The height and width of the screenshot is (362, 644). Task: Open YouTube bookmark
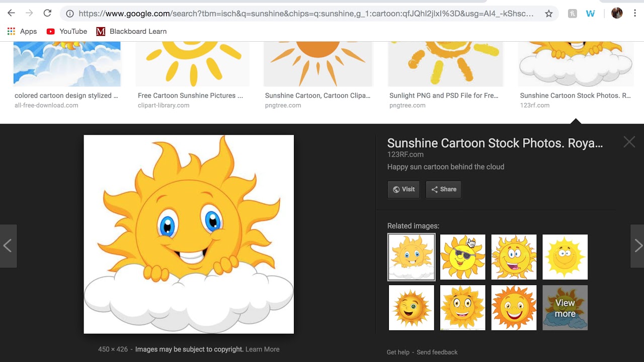(67, 31)
